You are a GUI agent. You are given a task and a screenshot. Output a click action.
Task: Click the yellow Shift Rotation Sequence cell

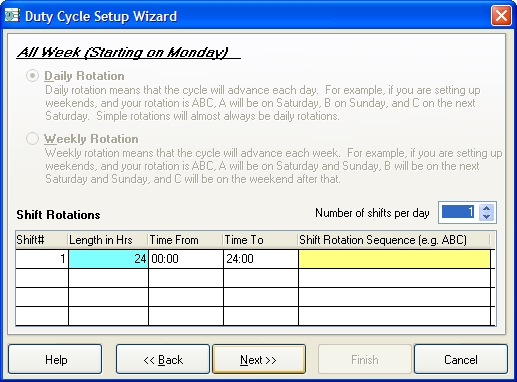pyautogui.click(x=394, y=259)
